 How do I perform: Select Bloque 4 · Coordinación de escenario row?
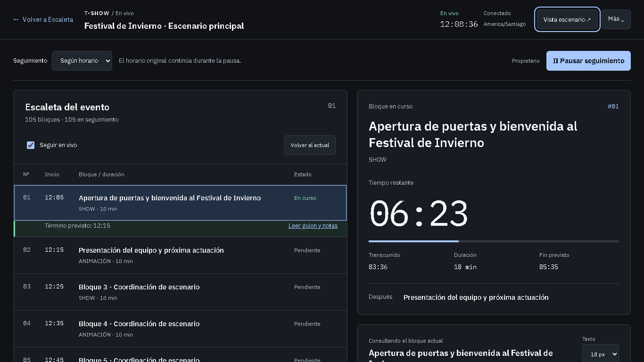coord(180,329)
